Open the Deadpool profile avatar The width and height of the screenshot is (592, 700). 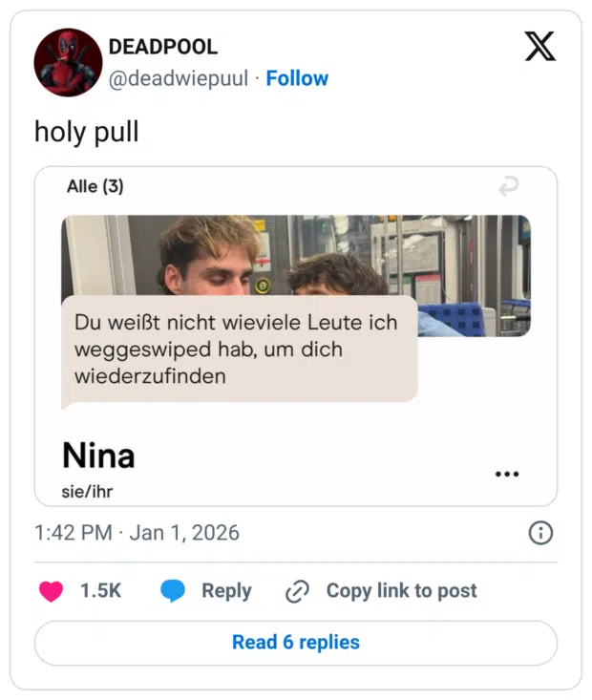[68, 62]
